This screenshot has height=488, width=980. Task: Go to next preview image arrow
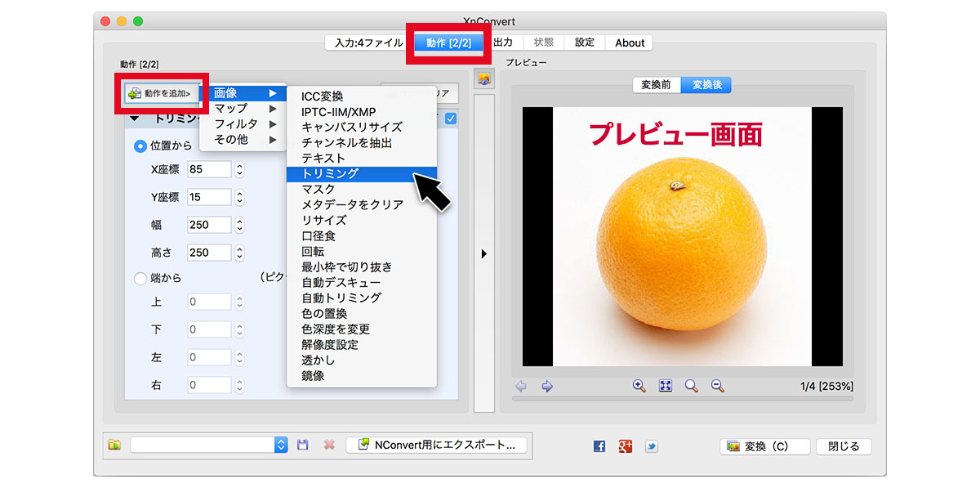click(547, 386)
